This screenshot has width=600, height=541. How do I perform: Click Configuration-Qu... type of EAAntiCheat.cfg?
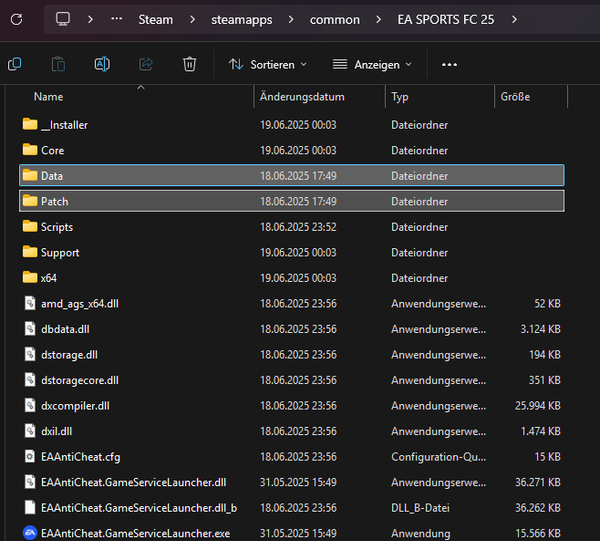439,457
